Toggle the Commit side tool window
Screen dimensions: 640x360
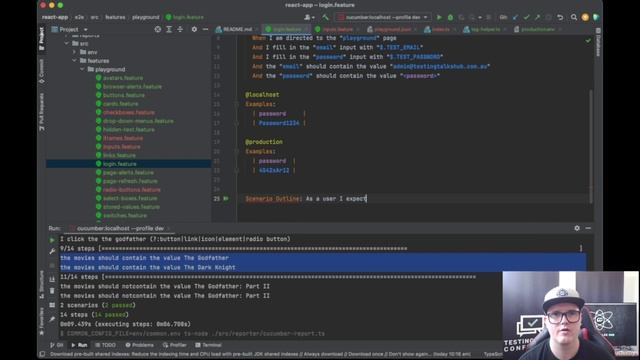[41, 71]
